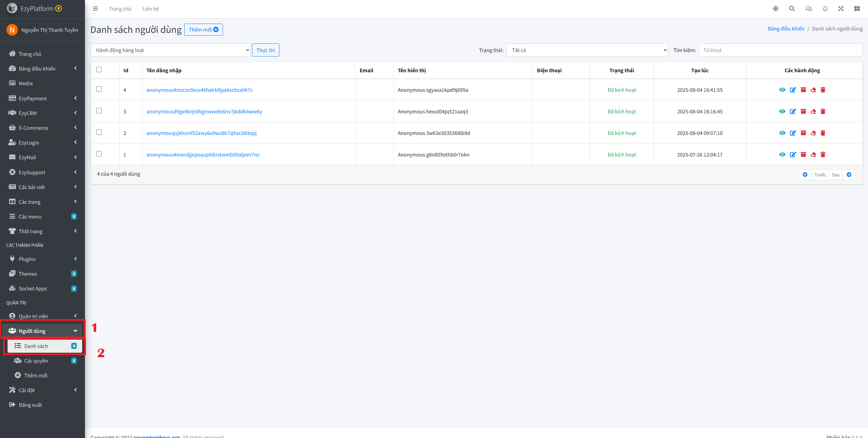868x438 pixels.
Task: Click the trash delete icon for user id 3
Action: click(x=823, y=112)
